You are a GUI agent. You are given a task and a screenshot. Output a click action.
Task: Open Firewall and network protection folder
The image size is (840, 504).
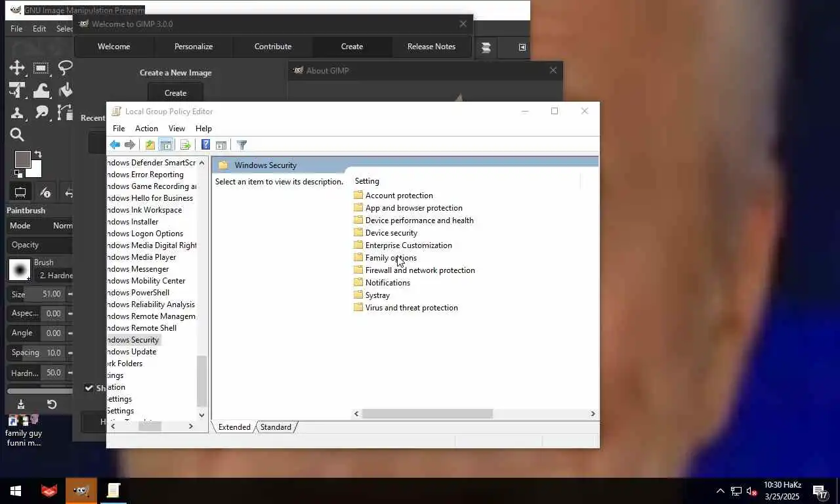pos(413,270)
